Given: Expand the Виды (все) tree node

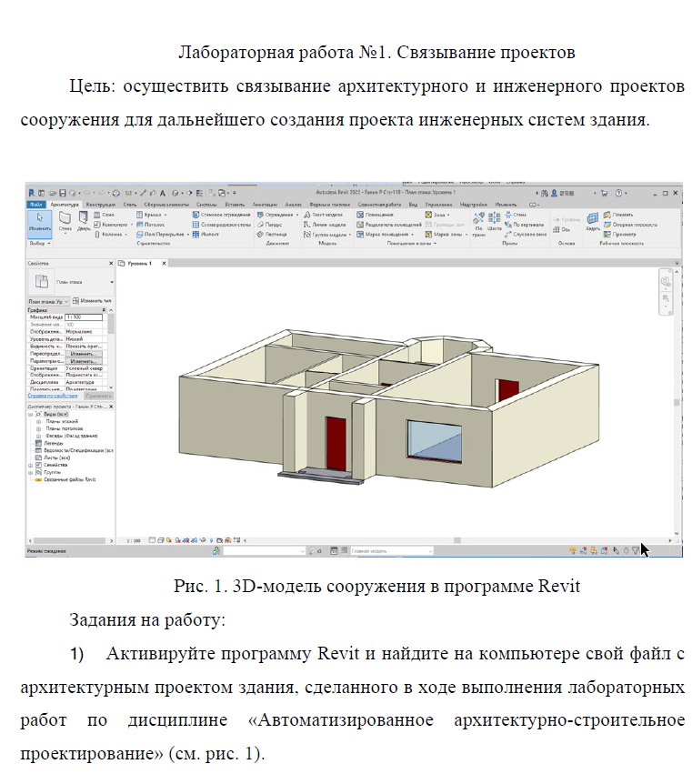Looking at the screenshot, I should (x=30, y=413).
